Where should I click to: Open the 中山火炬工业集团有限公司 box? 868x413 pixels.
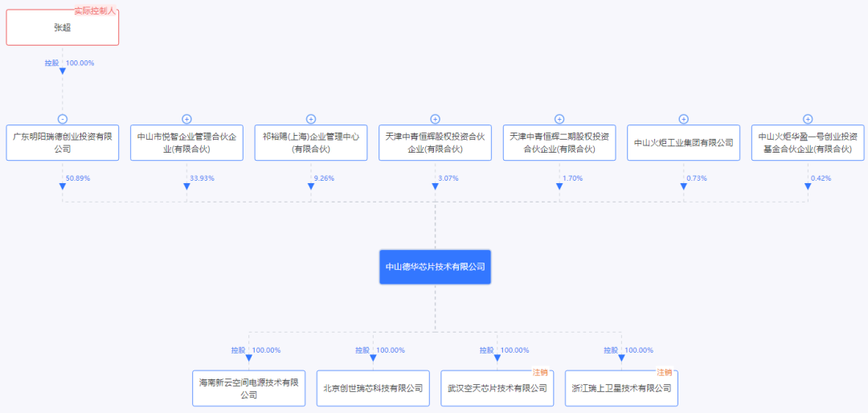coord(683,143)
